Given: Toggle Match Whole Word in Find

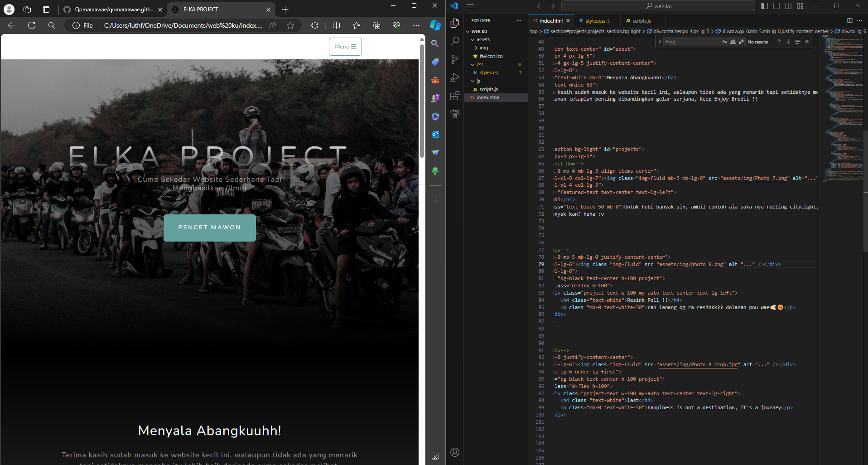Looking at the screenshot, I should click(733, 41).
